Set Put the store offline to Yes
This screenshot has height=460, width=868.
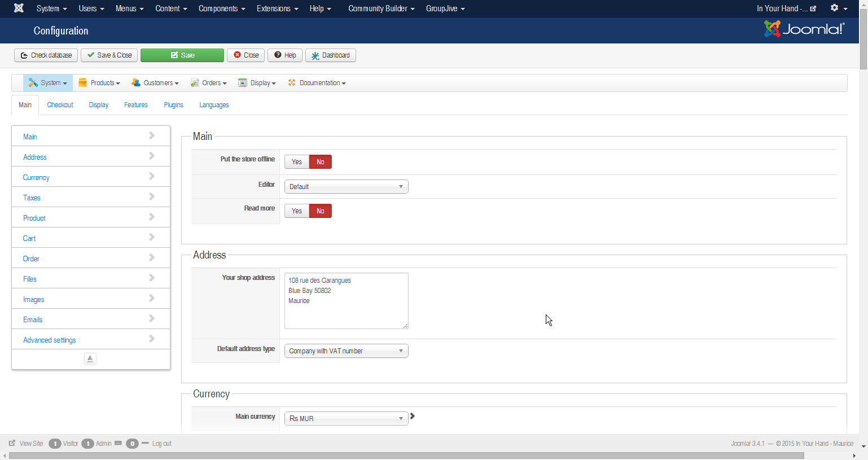click(297, 162)
